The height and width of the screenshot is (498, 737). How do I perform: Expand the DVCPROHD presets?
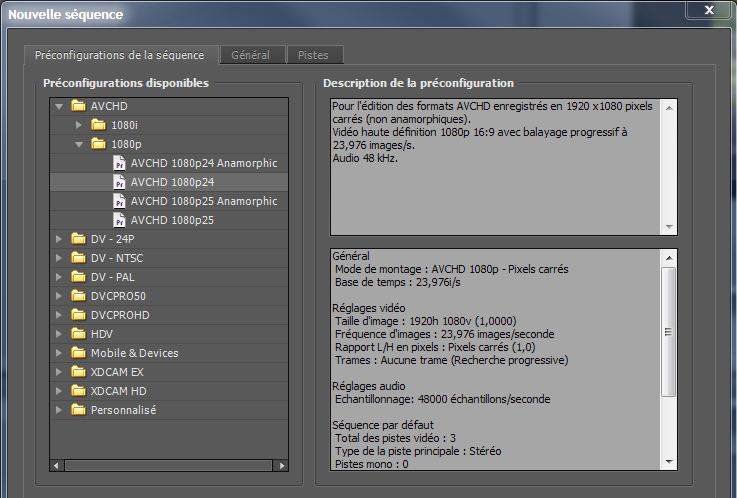click(59, 315)
